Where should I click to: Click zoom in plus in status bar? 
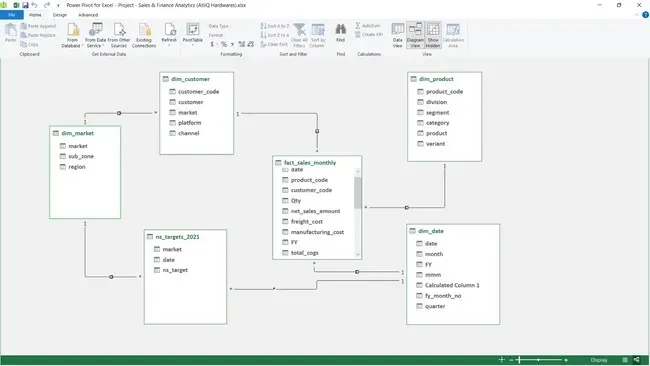pyautogui.click(x=566, y=360)
